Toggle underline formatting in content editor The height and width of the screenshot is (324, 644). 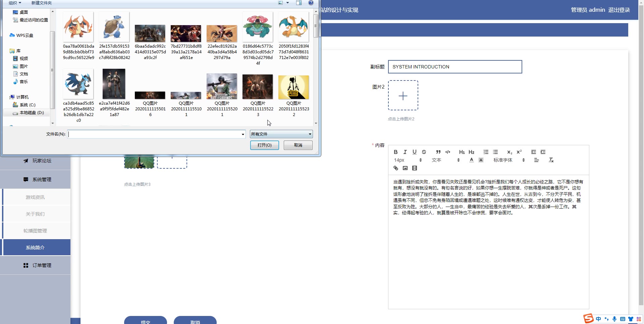414,152
